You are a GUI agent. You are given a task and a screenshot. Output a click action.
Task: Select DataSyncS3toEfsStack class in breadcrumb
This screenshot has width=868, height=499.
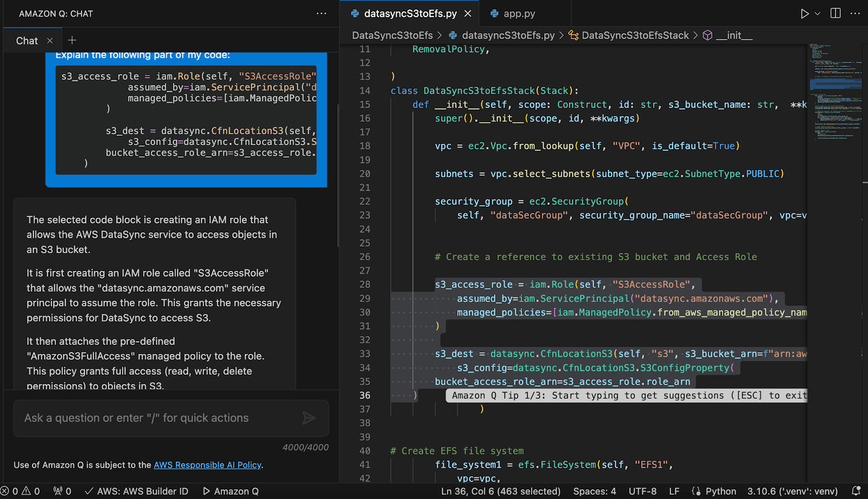click(x=635, y=35)
